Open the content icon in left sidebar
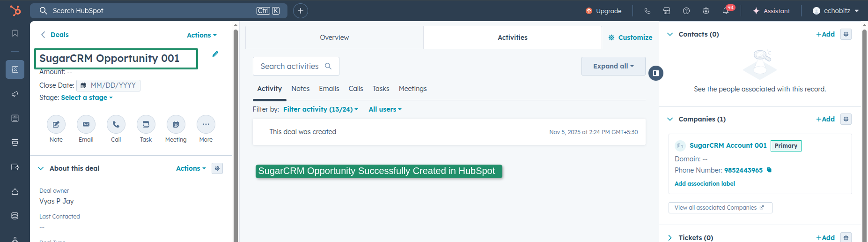The width and height of the screenshot is (868, 242). (15, 118)
